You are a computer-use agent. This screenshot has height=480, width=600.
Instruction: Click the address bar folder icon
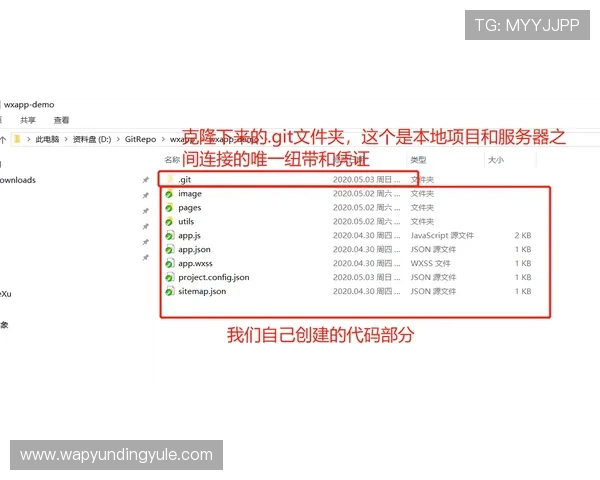[16, 139]
